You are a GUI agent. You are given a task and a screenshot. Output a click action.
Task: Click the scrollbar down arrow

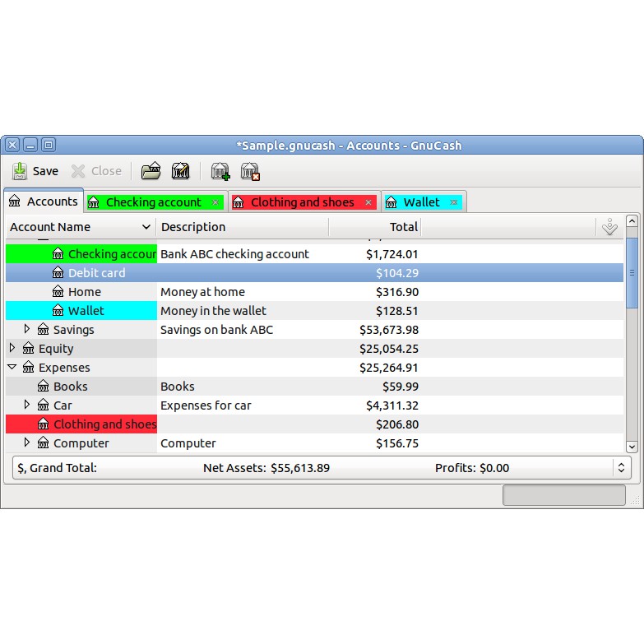pos(632,447)
